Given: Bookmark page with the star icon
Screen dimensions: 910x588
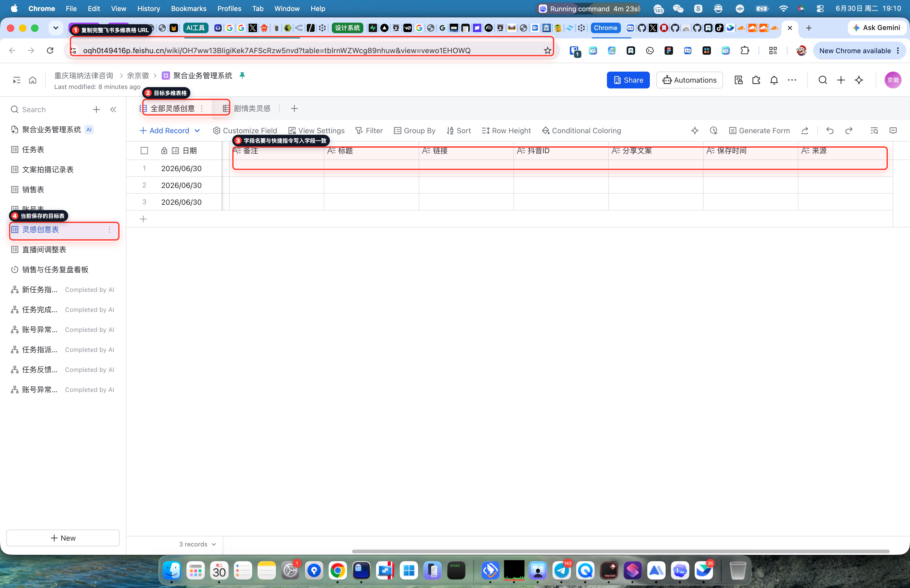Looking at the screenshot, I should tap(548, 51).
